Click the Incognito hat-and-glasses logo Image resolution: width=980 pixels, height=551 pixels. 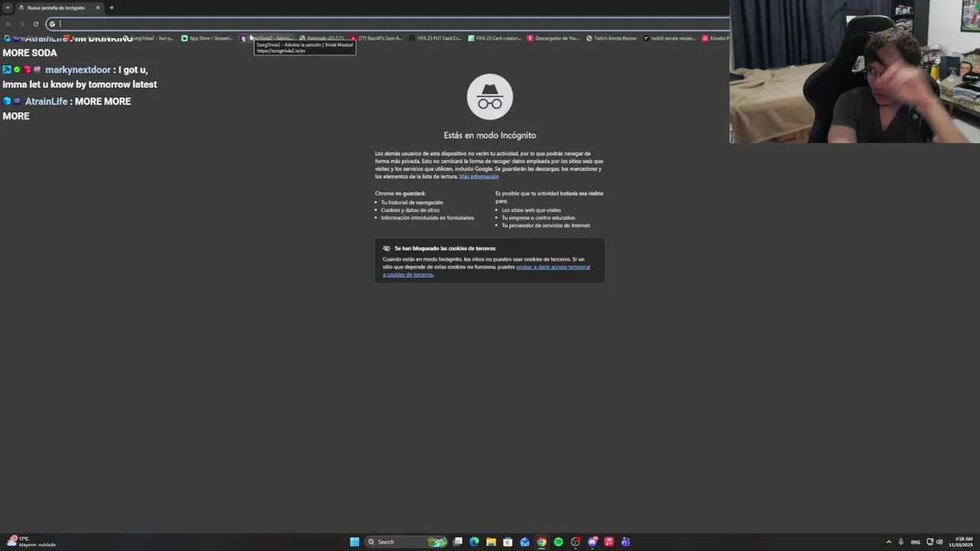click(490, 96)
